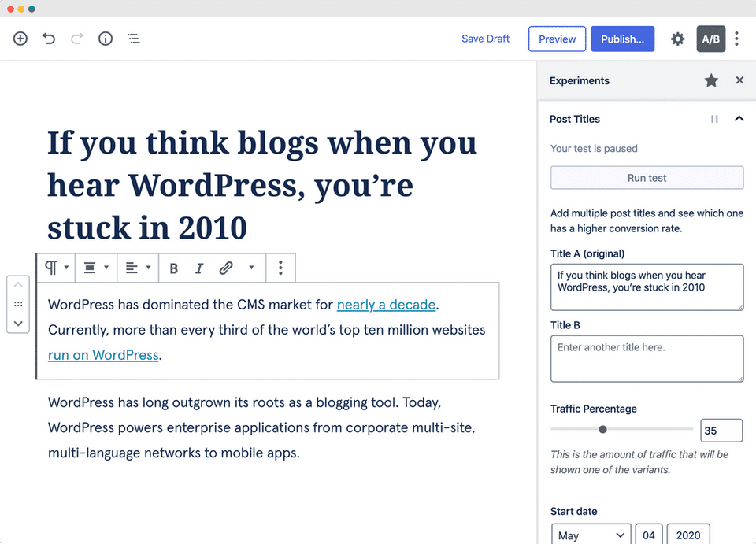This screenshot has height=544, width=756.
Task: Close the Experiments sidebar
Action: (739, 80)
